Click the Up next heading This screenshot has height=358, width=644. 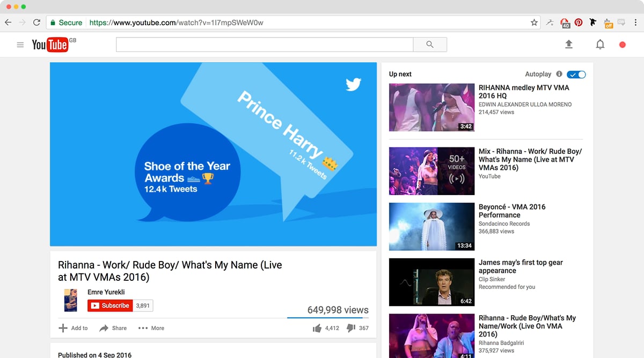pos(400,74)
